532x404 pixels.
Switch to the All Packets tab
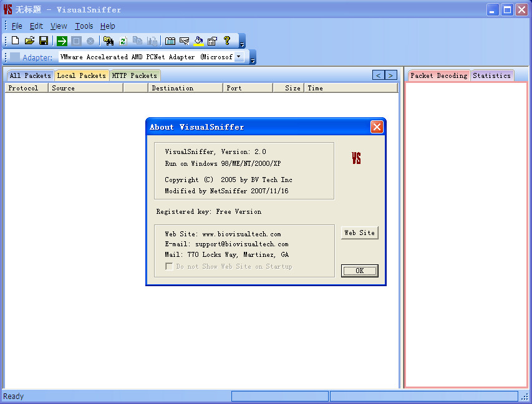pos(30,75)
